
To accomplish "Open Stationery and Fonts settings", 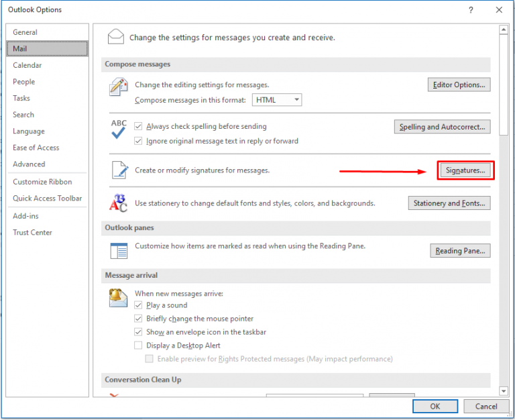I will pos(449,203).
